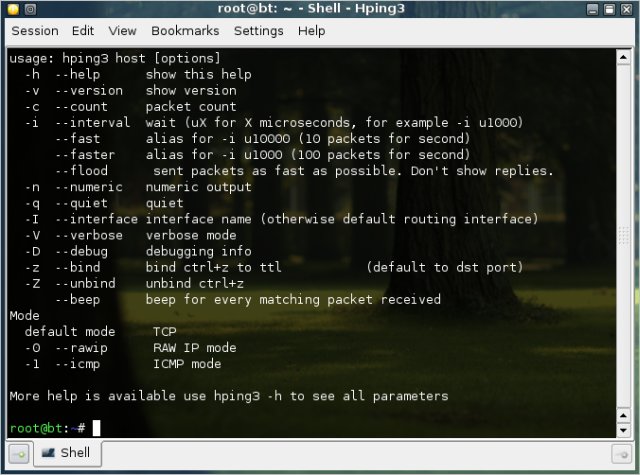Click the 'show this help' description
The height and width of the screenshot is (475, 640).
(198, 75)
